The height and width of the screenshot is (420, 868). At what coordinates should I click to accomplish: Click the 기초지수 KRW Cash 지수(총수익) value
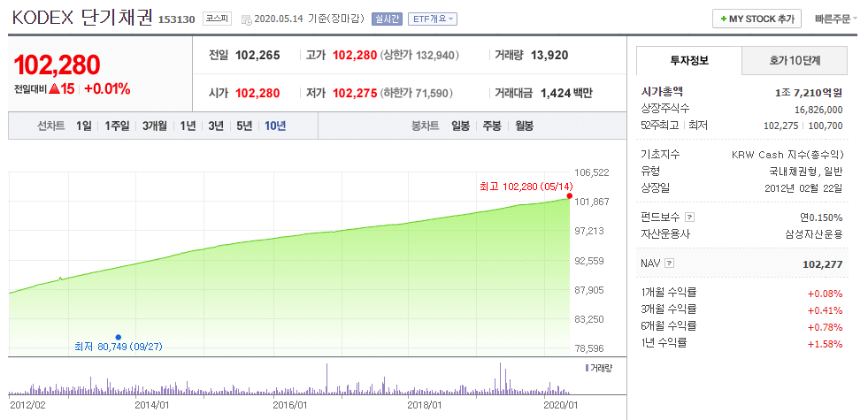787,155
